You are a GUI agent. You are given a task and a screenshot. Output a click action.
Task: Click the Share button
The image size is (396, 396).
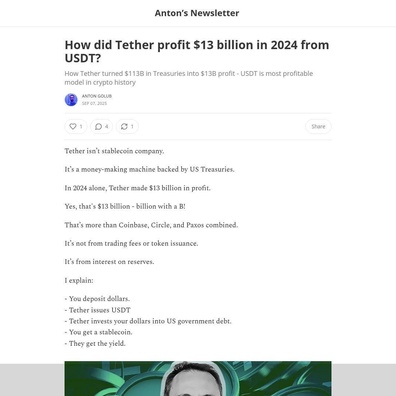pos(318,126)
